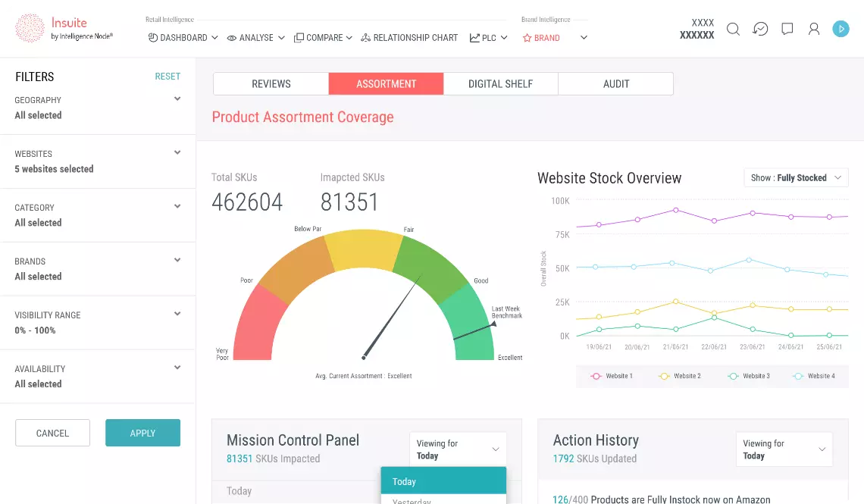864x504 pixels.
Task: Click the 5 websites selected text
Action: (x=54, y=169)
